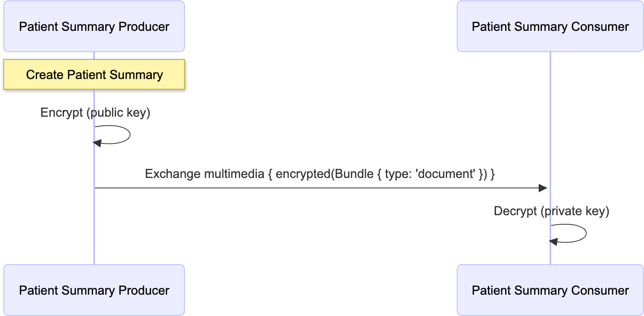Select the top Patient Summary Consumer box
644x316 pixels.
[550, 26]
